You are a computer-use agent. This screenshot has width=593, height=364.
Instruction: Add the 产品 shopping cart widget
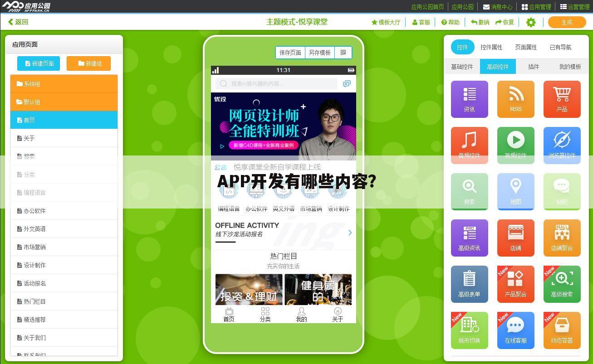[x=562, y=99]
